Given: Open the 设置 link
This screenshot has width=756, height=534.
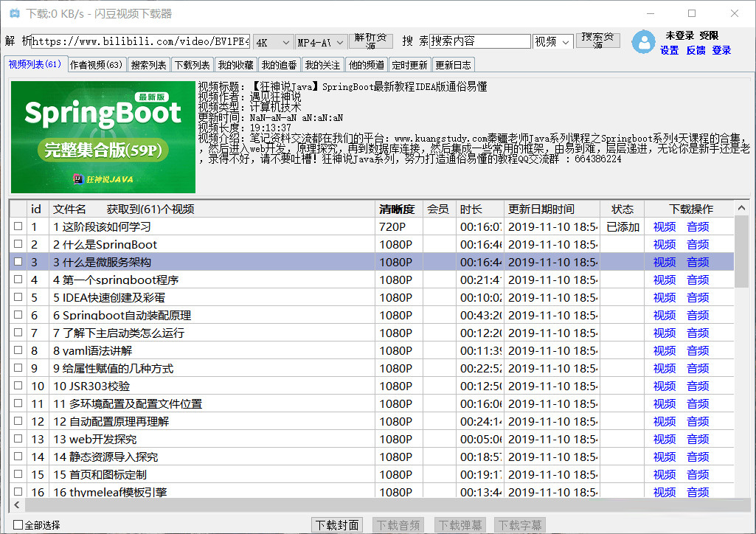Looking at the screenshot, I should coord(669,50).
